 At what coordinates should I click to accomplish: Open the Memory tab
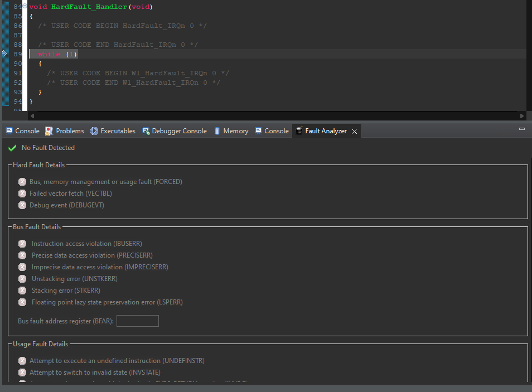(x=231, y=131)
